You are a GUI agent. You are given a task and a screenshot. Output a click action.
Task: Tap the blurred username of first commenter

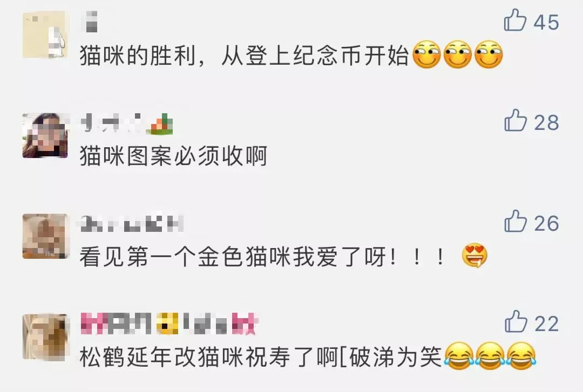(91, 21)
